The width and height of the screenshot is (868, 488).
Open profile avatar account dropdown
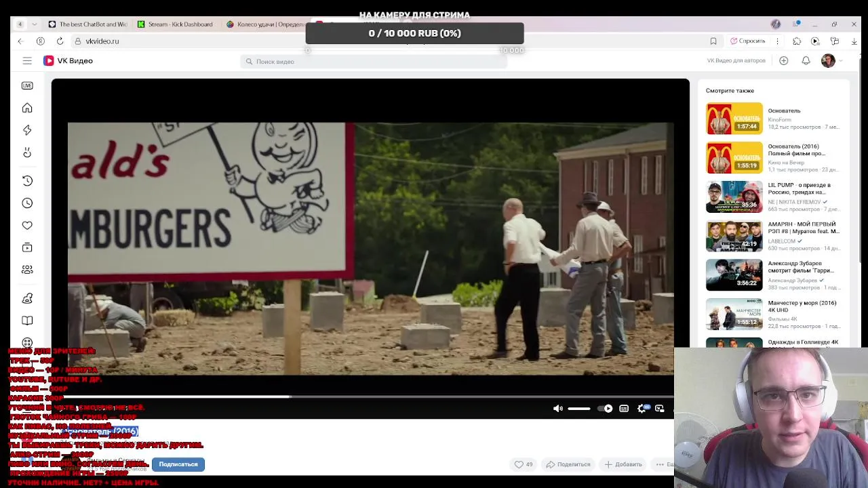[832, 60]
